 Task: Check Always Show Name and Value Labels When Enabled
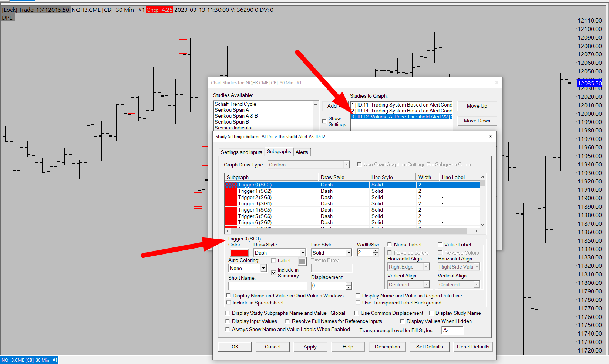tap(228, 329)
